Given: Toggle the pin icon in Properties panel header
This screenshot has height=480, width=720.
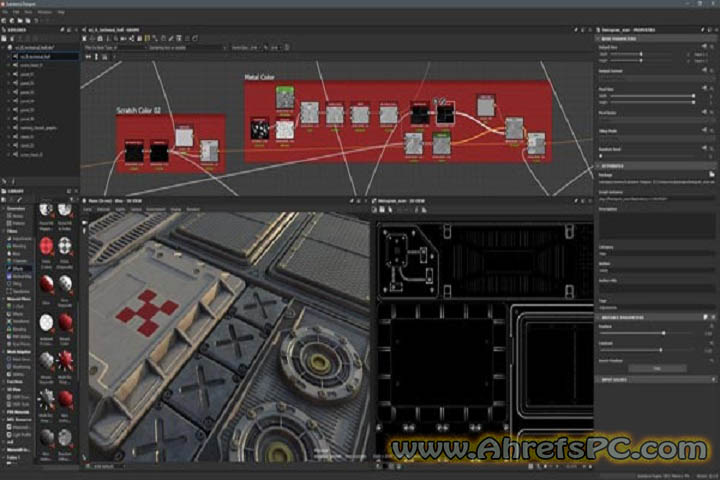Looking at the screenshot, I should (x=703, y=29).
